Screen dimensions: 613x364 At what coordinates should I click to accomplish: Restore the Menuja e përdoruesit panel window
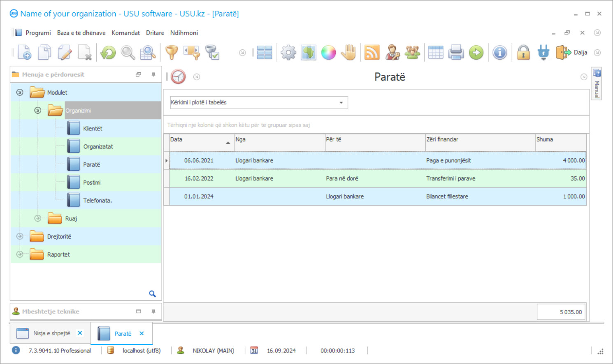(x=138, y=74)
